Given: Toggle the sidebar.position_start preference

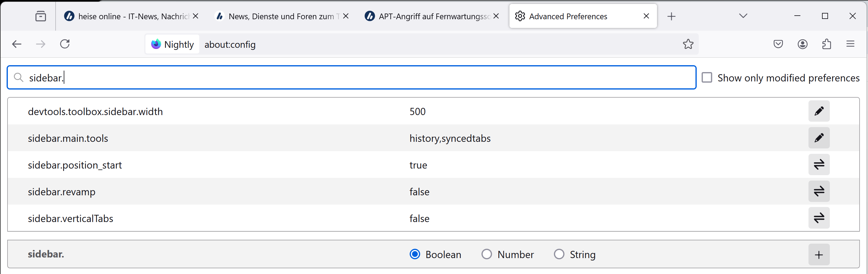Looking at the screenshot, I should 818,165.
